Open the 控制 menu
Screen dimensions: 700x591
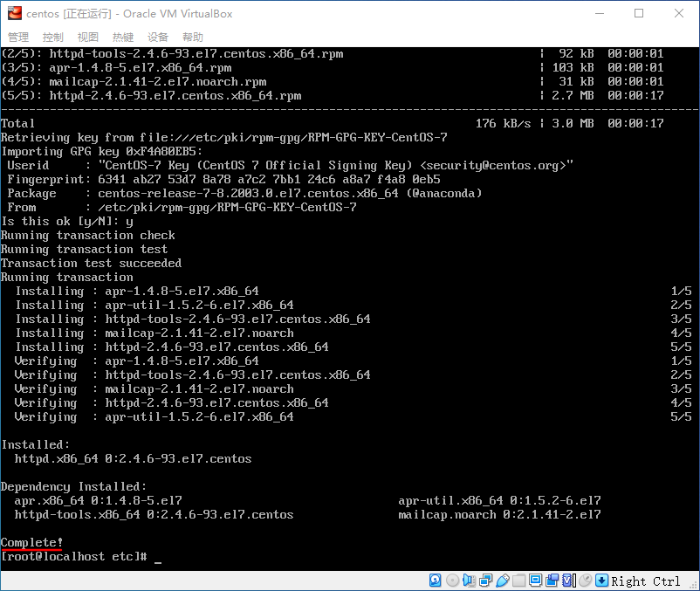coord(51,37)
